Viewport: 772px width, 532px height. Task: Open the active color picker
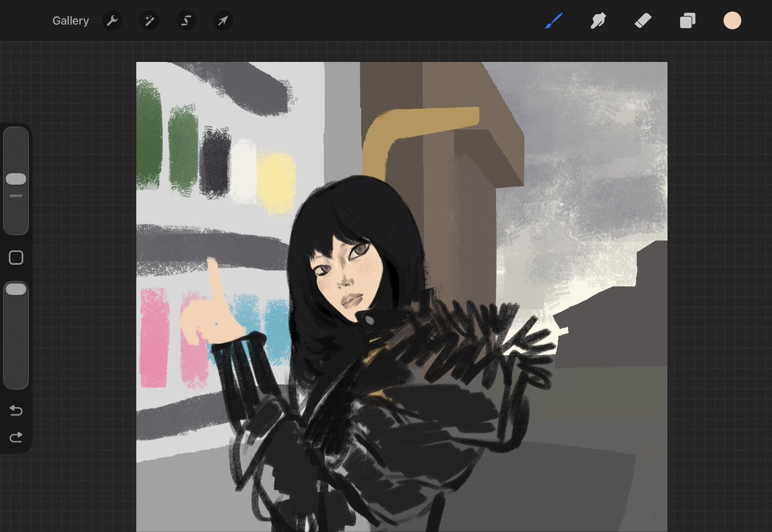(732, 21)
